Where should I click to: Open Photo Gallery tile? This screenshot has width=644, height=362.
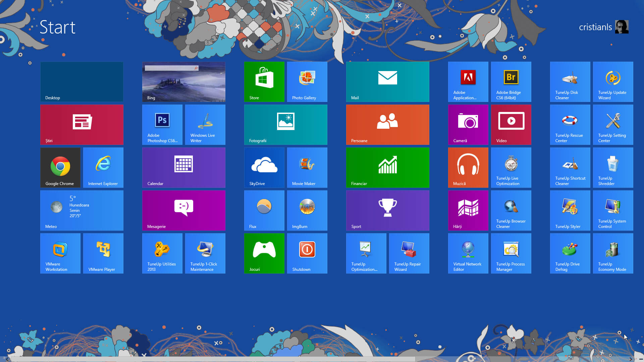click(307, 81)
